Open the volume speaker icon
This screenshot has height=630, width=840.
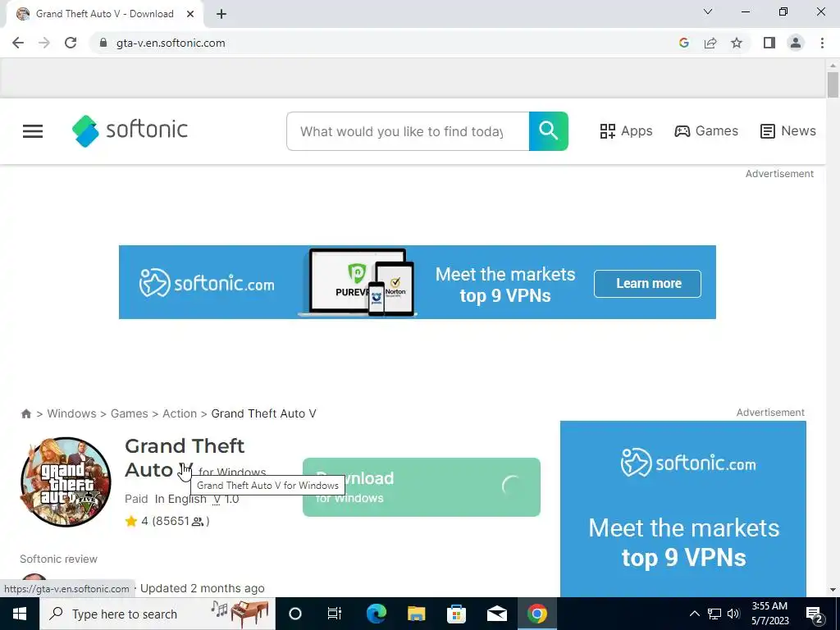733,614
